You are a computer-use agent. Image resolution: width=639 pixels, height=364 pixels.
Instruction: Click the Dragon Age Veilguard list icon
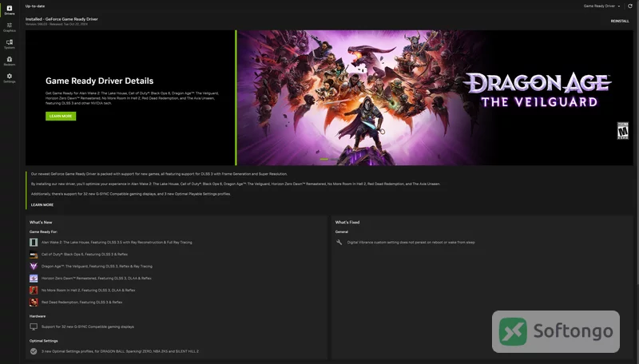click(x=34, y=267)
